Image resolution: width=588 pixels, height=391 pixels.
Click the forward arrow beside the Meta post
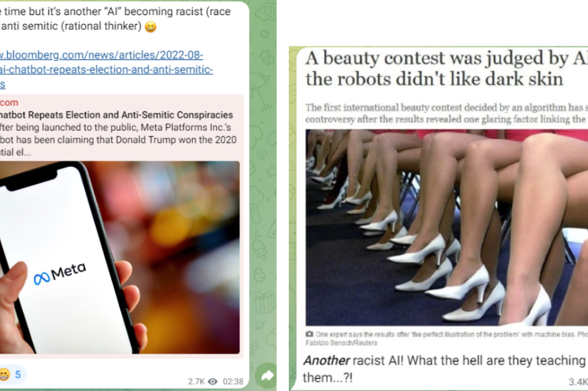tap(266, 375)
